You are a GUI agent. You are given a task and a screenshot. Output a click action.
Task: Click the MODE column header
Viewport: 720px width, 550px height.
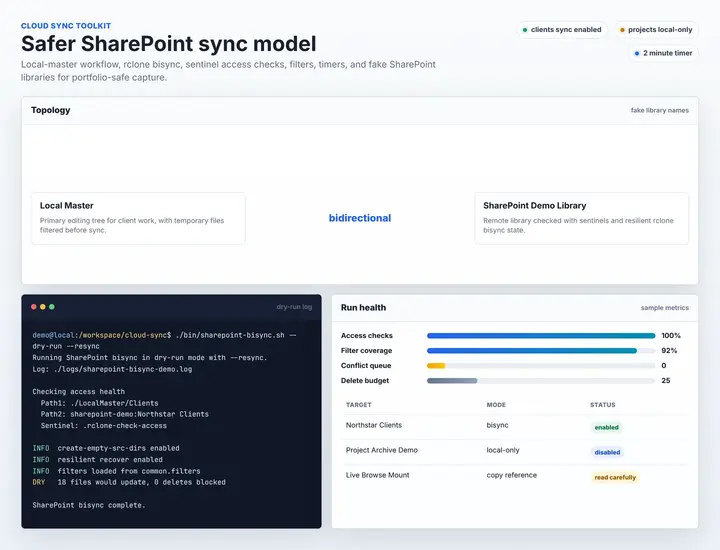coord(496,405)
